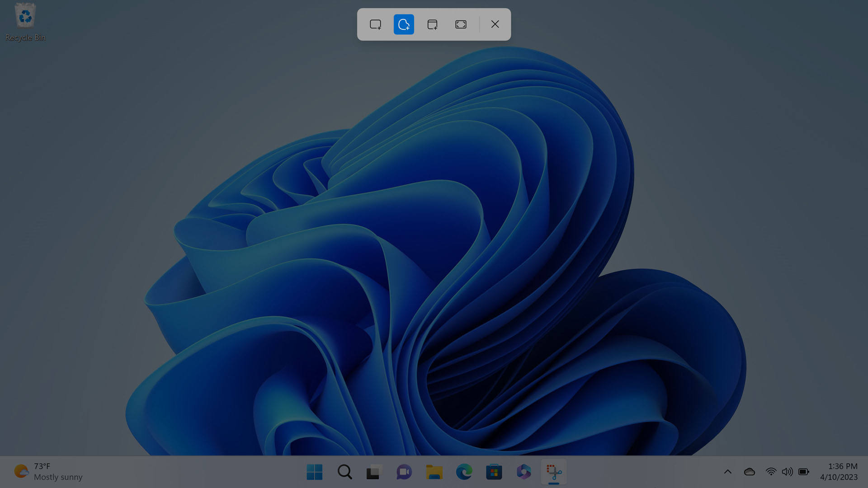Viewport: 868px width, 488px height.
Task: Open clock and date panel
Action: (839, 472)
